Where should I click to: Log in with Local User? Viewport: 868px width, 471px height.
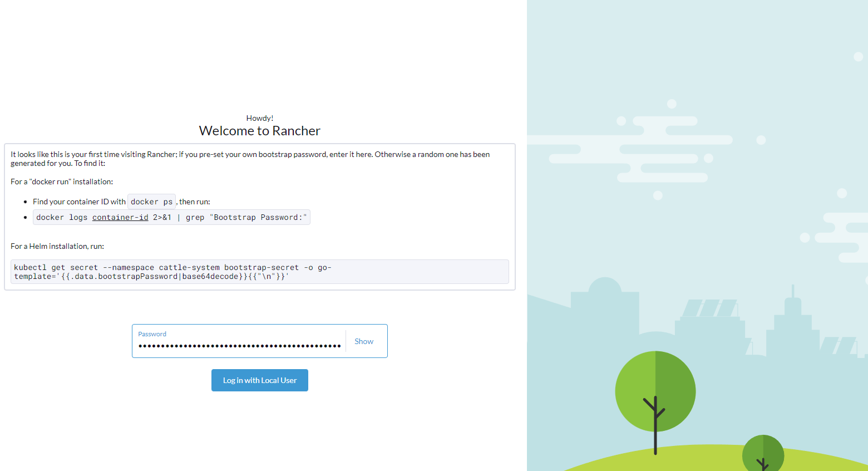pos(260,380)
